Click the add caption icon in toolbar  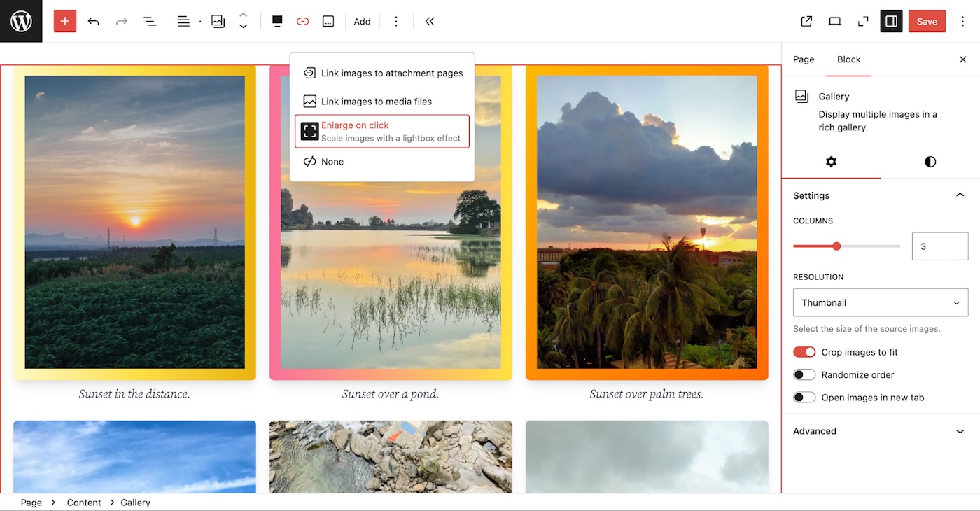pos(328,21)
